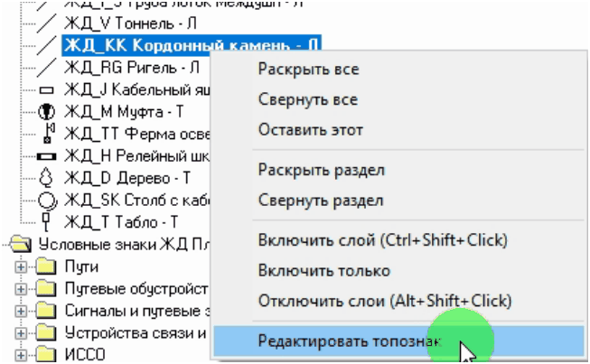Image resolution: width=590 pixels, height=364 pixels.
Task: Click the ЖД_TT Ферма symbol icon
Action: point(47,134)
